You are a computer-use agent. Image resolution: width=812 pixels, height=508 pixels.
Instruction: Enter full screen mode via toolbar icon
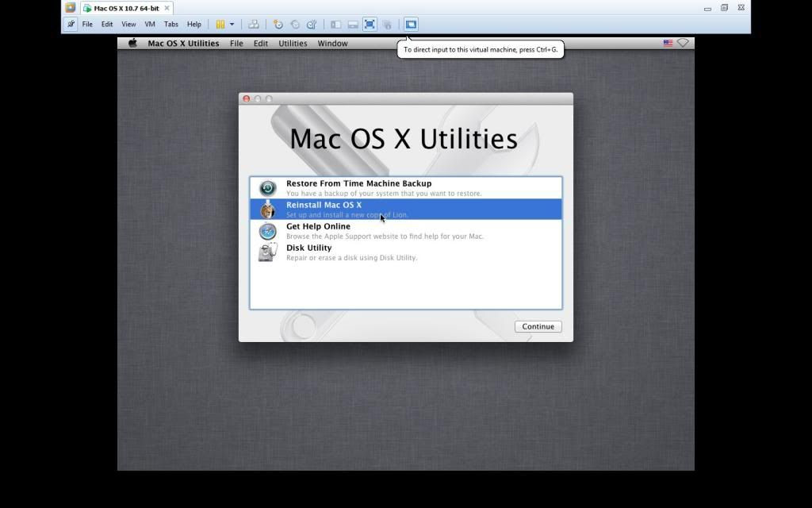click(x=370, y=25)
